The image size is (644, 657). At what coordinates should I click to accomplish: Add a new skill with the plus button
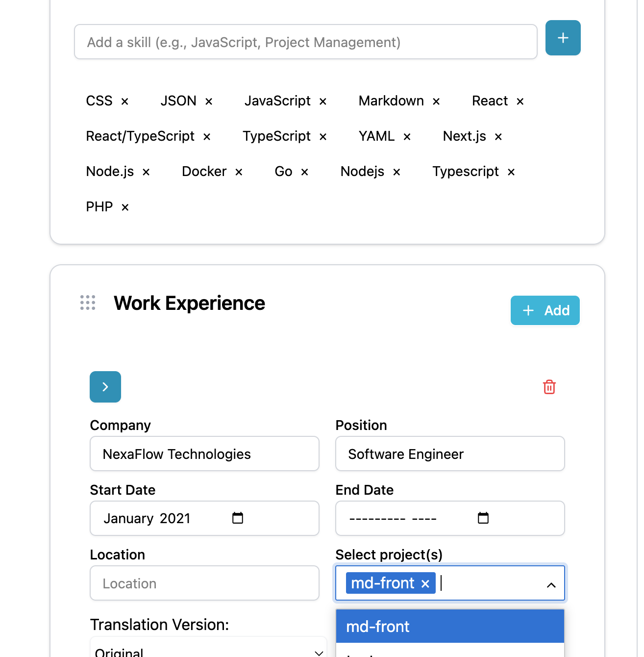(x=563, y=38)
